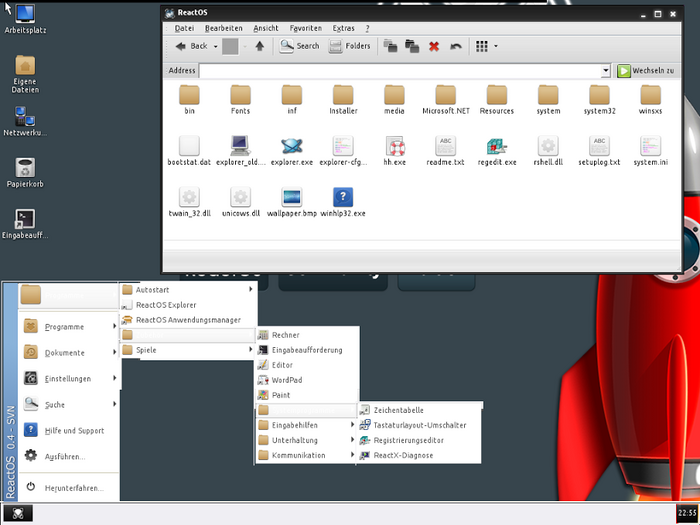The height and width of the screenshot is (525, 700).
Task: Select the system32 folder
Action: click(x=598, y=95)
